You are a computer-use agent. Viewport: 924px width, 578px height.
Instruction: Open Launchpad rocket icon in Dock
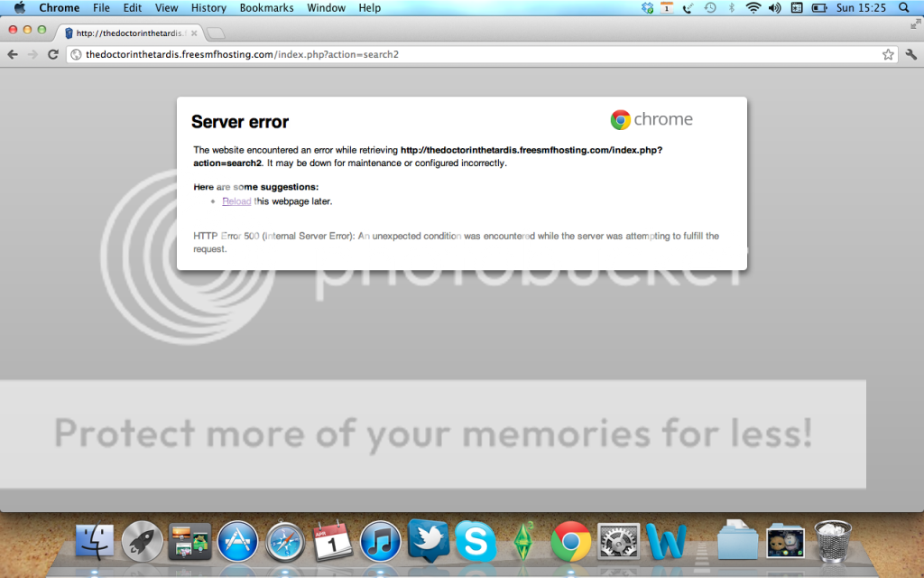[142, 542]
